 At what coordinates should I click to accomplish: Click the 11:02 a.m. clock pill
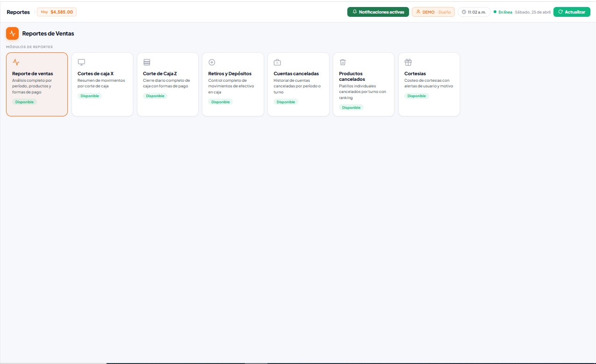click(x=474, y=12)
